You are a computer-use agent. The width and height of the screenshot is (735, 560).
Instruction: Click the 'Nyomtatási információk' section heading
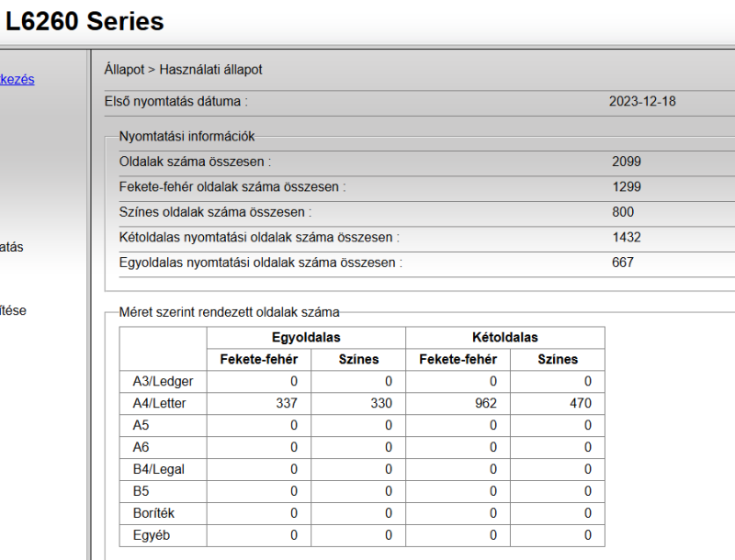click(x=187, y=137)
